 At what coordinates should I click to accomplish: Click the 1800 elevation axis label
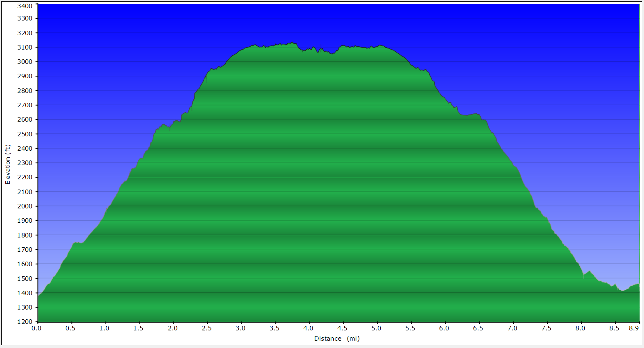[25, 235]
